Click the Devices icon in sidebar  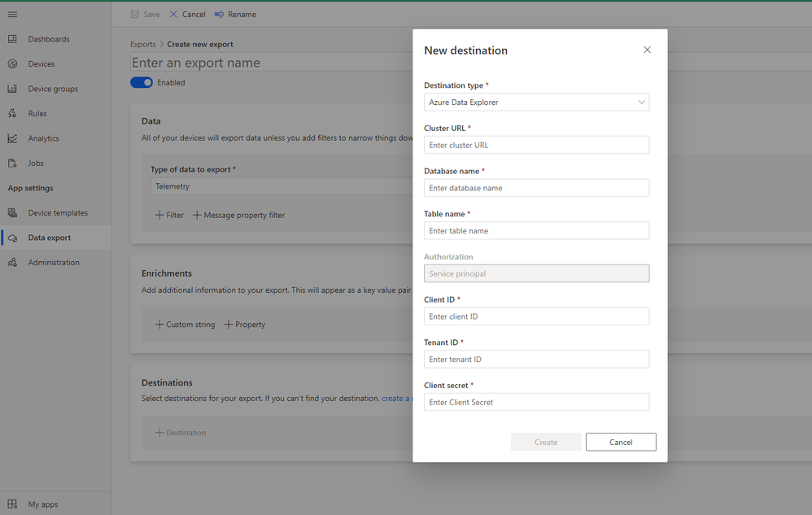[x=12, y=64]
